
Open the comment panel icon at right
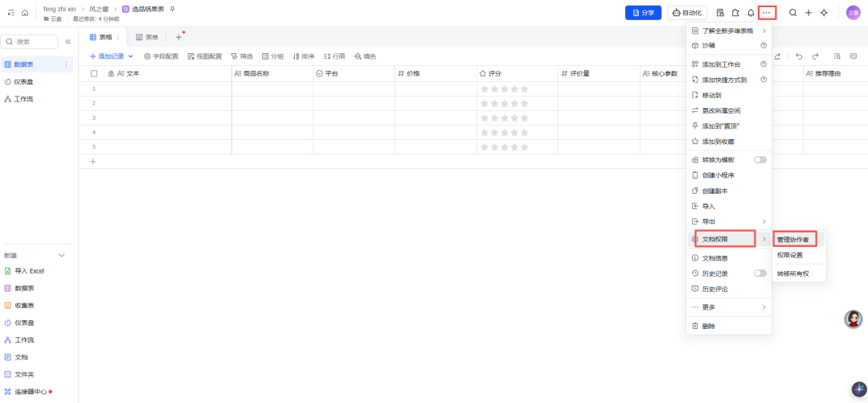pyautogui.click(x=853, y=56)
